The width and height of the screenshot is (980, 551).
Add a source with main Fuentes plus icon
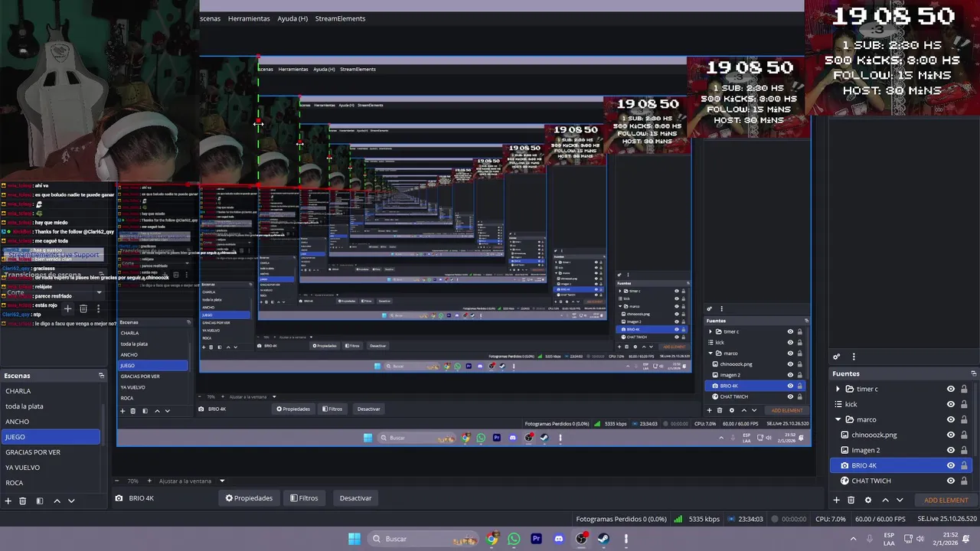pos(836,500)
